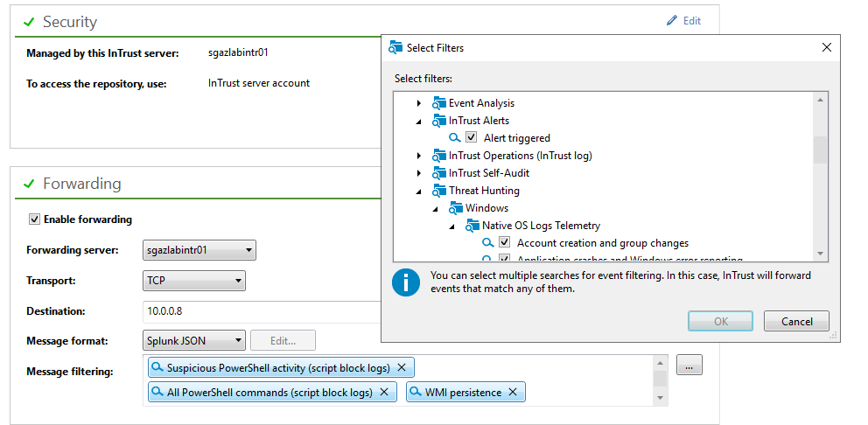Click the Security section heading
868x425 pixels.
pos(70,22)
